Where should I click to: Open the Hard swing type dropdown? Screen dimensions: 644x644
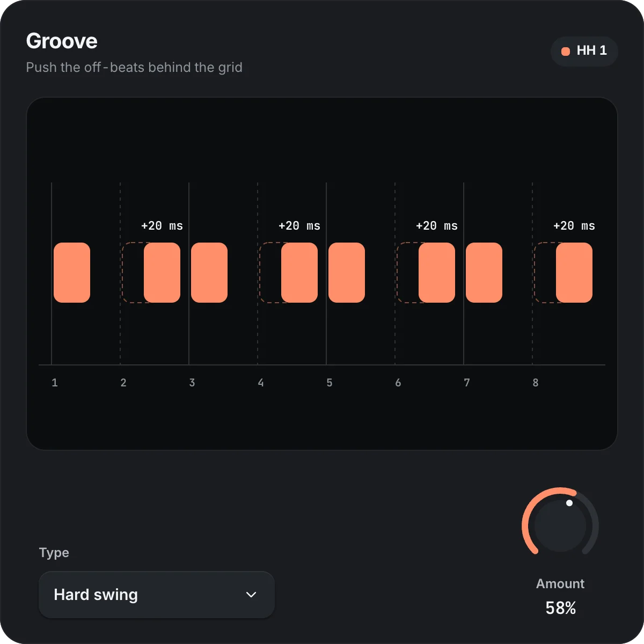click(x=157, y=595)
